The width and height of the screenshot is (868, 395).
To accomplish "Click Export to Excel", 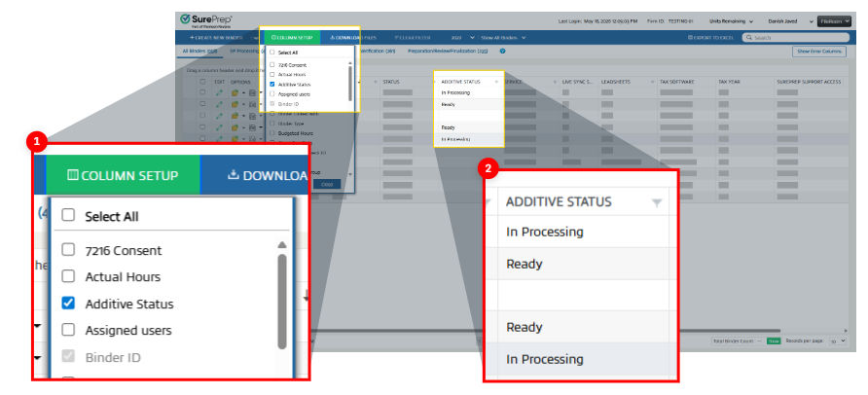I will 711,38.
